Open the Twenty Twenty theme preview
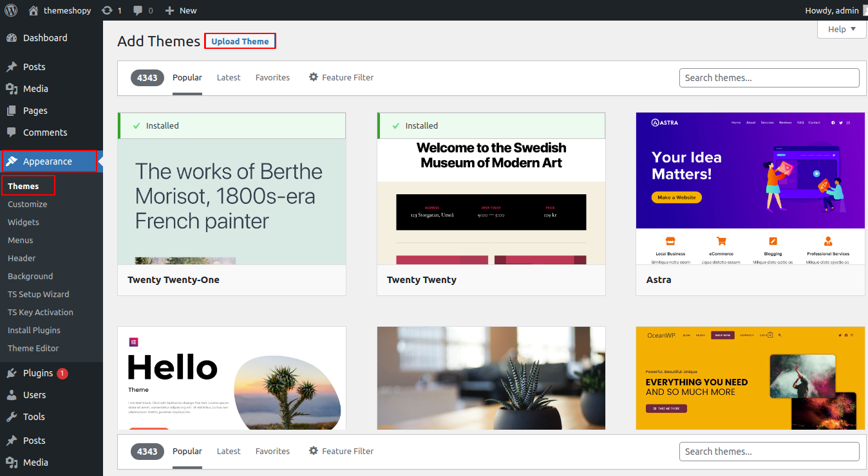The image size is (868, 476). (x=491, y=201)
